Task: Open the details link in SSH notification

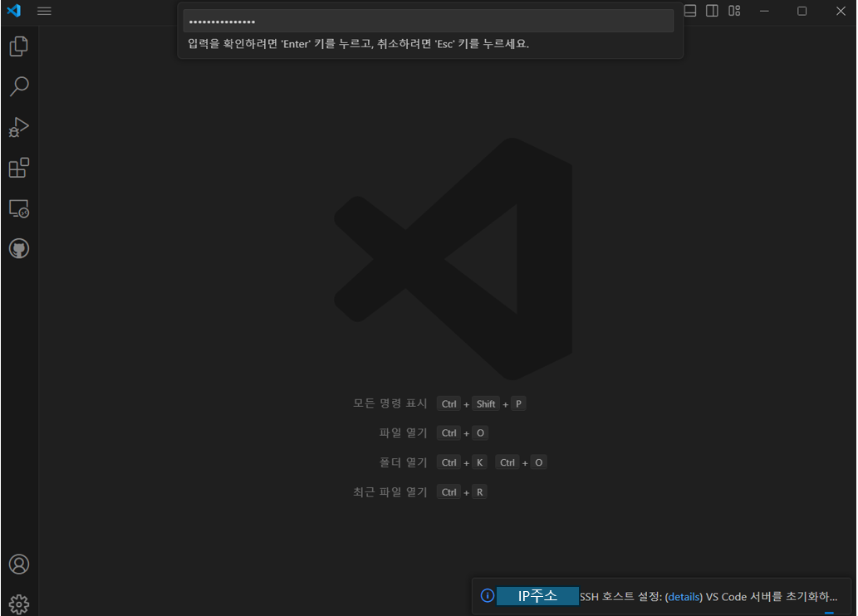Action: 684,597
